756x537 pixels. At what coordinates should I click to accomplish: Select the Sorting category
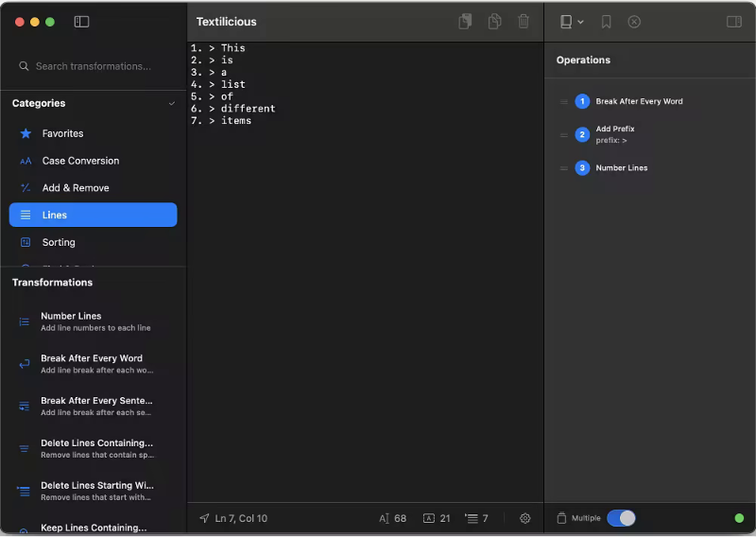tap(59, 242)
